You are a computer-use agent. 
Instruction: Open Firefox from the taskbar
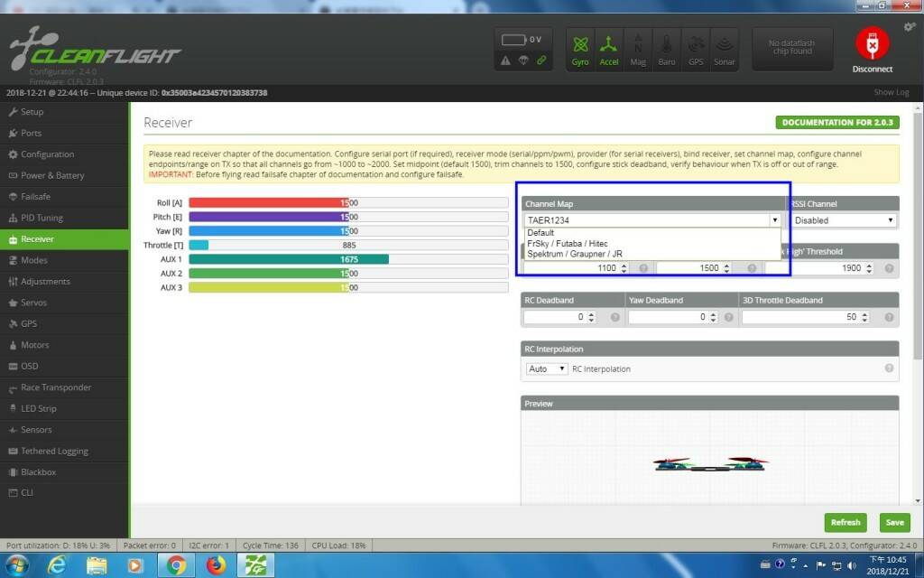216,565
